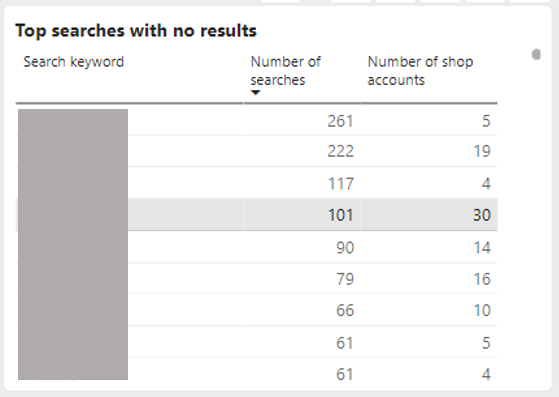Sort by Search keyword column header
Viewport: 559px width, 397px height.
click(x=73, y=62)
